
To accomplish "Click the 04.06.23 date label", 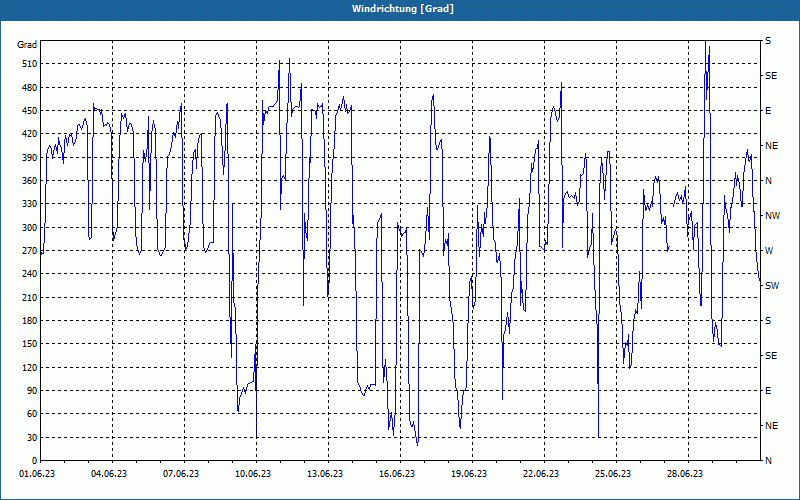I will point(109,474).
